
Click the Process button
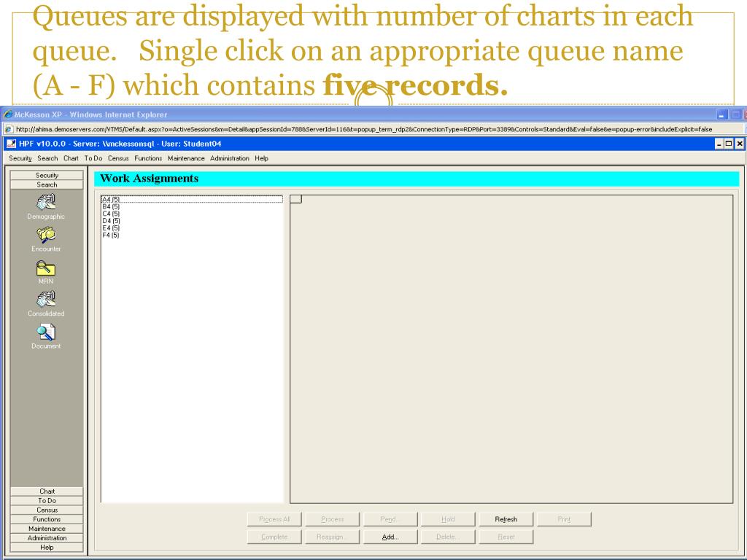333,519
